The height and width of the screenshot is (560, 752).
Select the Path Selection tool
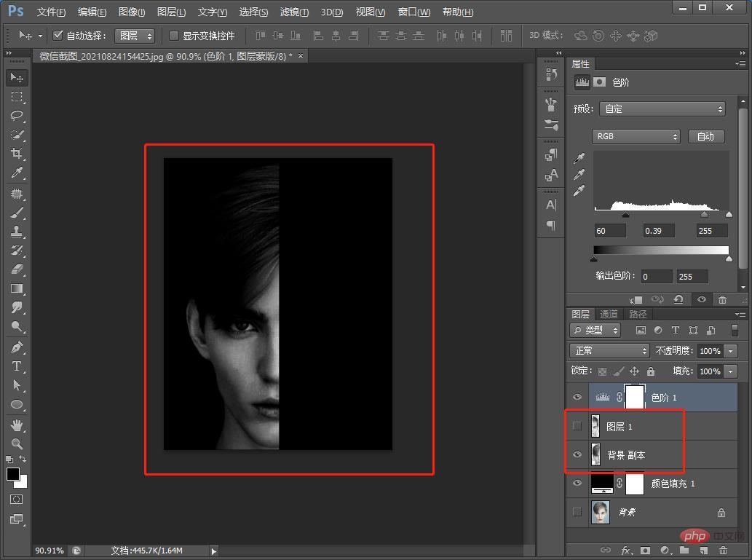17,384
